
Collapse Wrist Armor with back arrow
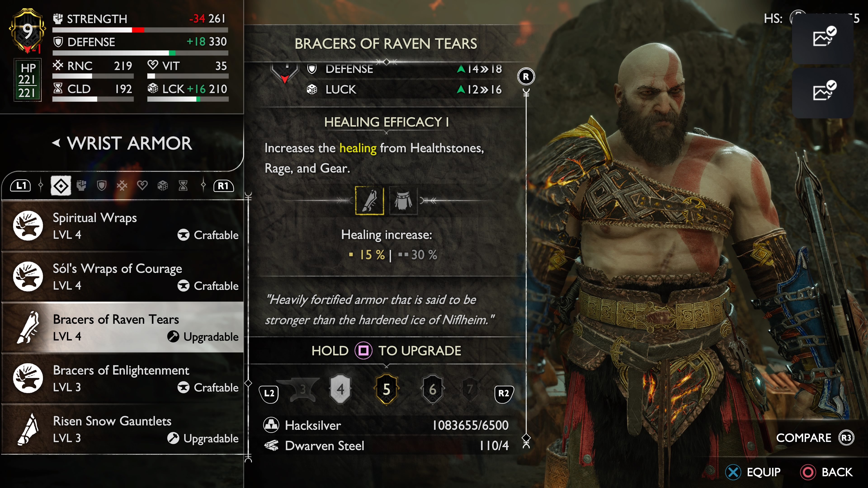click(x=56, y=143)
